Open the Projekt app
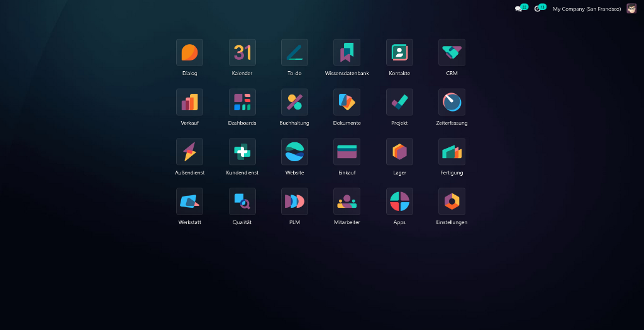The image size is (644, 330). tap(399, 102)
